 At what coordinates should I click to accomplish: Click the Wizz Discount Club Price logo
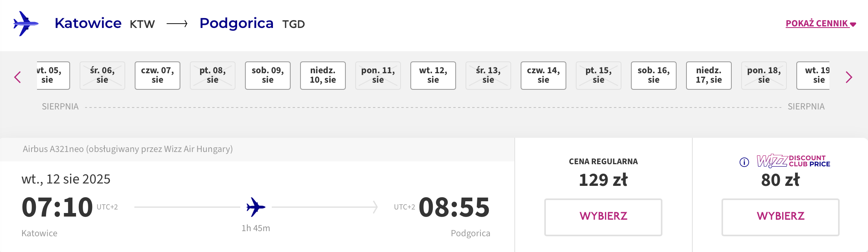tap(793, 161)
